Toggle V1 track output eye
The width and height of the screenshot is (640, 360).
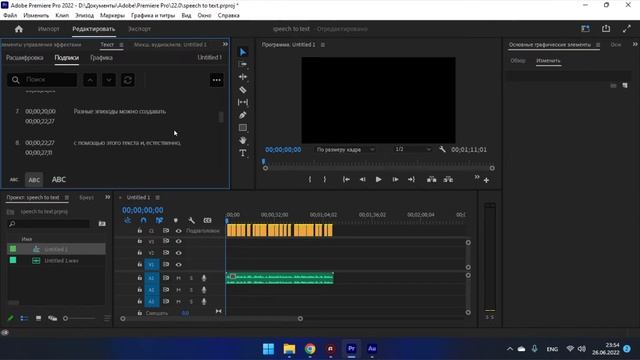coord(178,264)
